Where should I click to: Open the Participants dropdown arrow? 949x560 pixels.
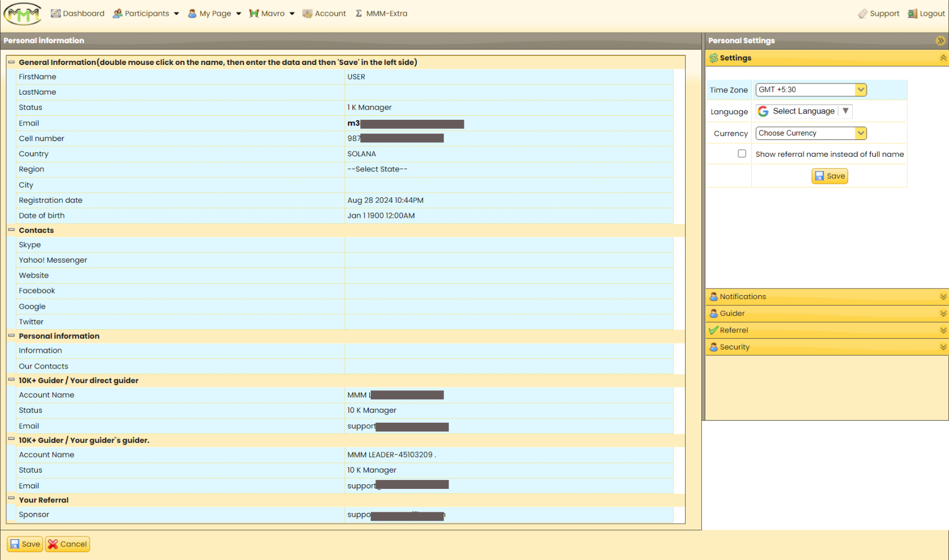coord(176,14)
